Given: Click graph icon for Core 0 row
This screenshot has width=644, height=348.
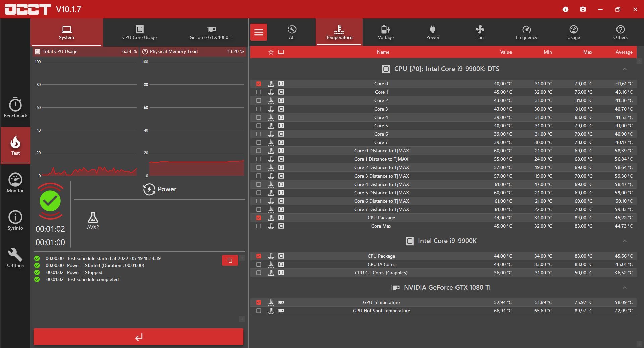Looking at the screenshot, I should coord(271,84).
